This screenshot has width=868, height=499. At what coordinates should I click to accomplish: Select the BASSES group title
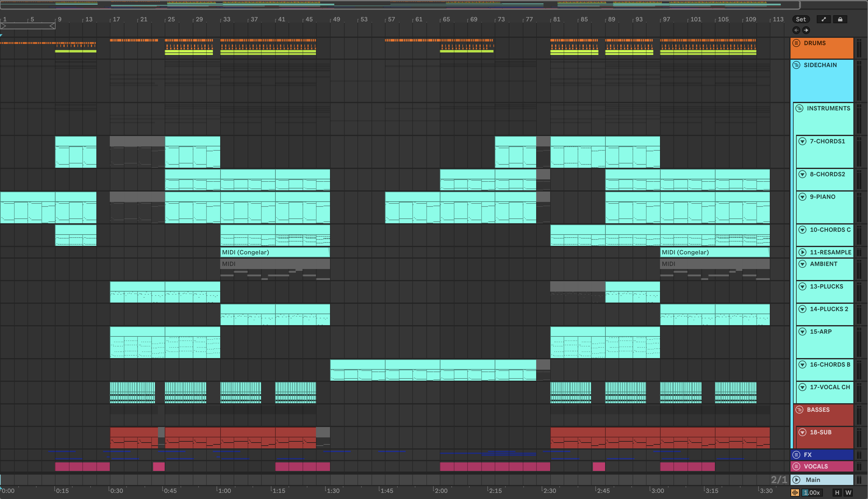[818, 410]
